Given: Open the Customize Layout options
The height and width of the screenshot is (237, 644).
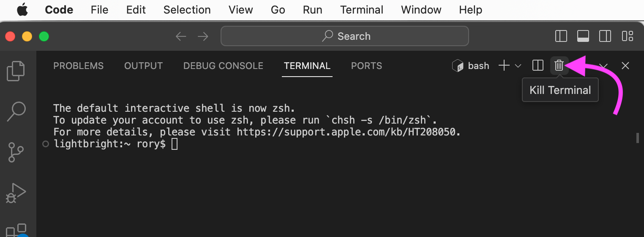Looking at the screenshot, I should pos(628,36).
